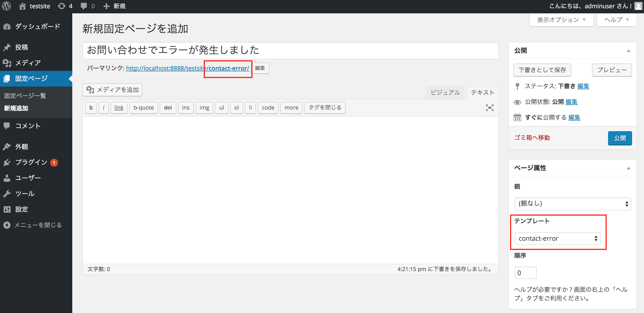The image size is (644, 313).
Task: Open the 親 parent page dropdown
Action: pyautogui.click(x=572, y=204)
